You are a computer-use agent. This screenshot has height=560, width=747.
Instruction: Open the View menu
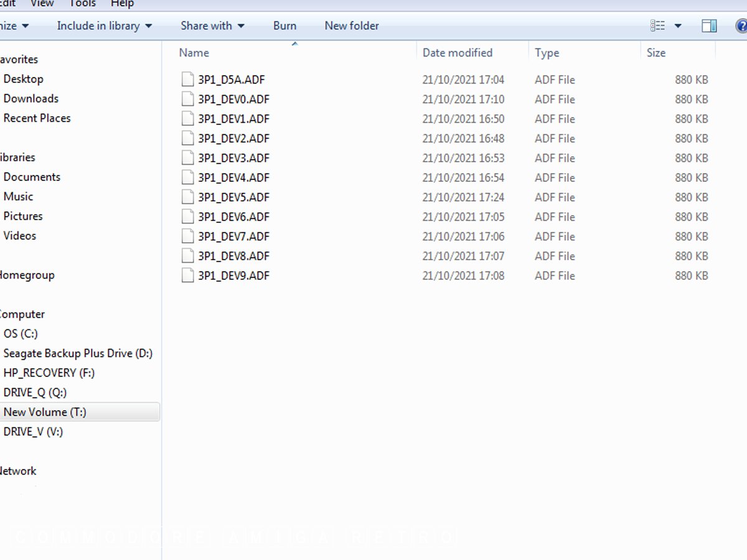click(x=42, y=4)
